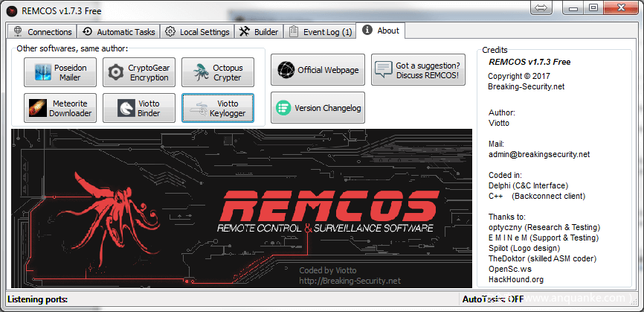Open Octopus Crypter button

[218, 72]
